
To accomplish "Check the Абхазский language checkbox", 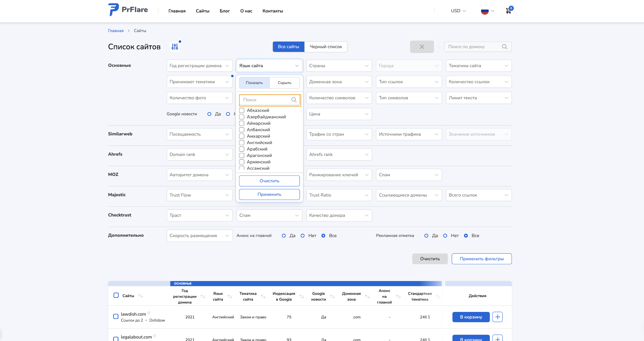I will 242,110.
